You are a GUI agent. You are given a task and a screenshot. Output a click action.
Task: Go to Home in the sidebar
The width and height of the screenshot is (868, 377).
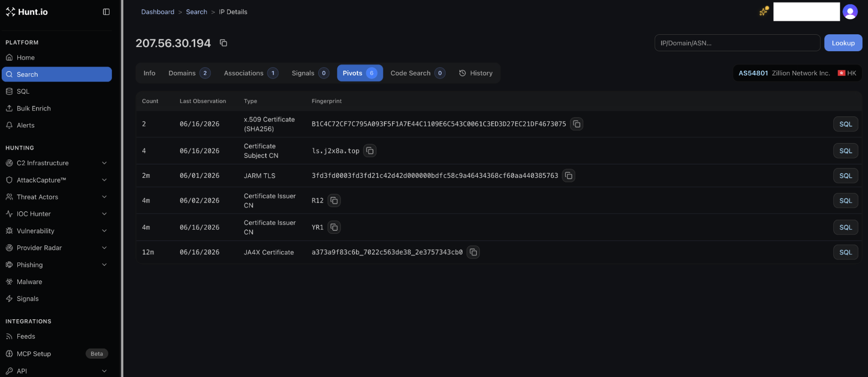56,57
